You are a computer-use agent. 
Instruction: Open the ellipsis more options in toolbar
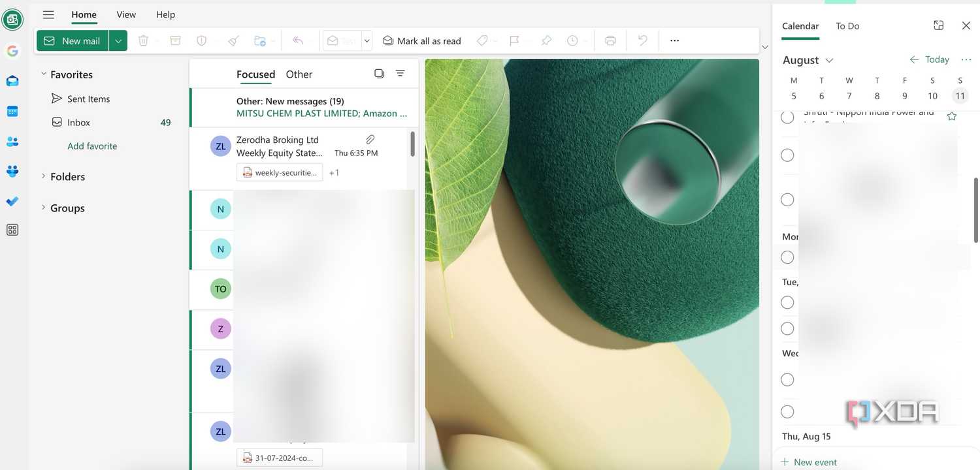point(675,40)
